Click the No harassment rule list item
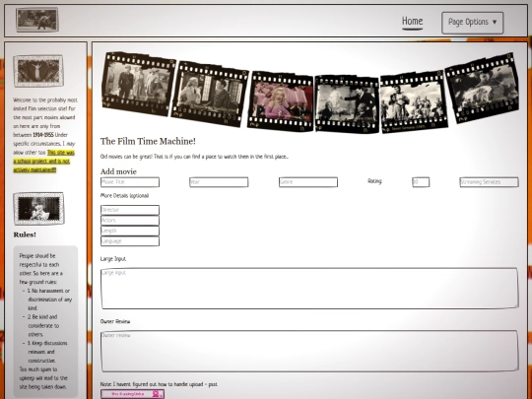 point(49,299)
